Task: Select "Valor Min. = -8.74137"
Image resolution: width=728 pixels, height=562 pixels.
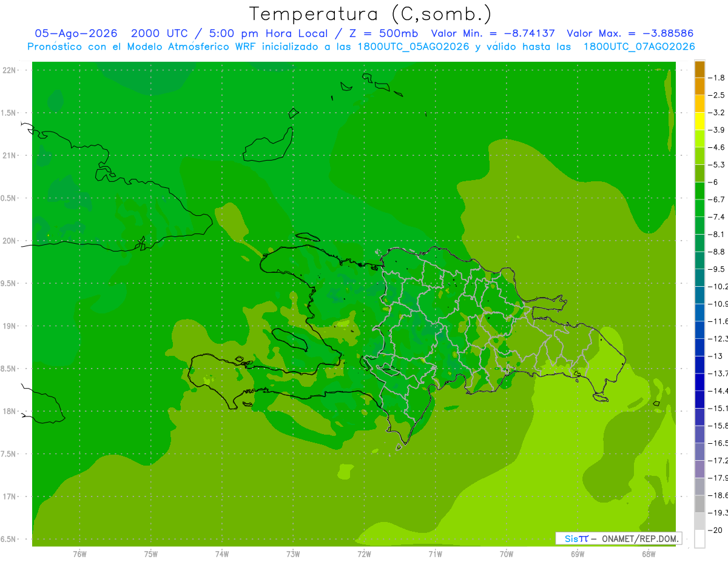Action: pyautogui.click(x=493, y=34)
